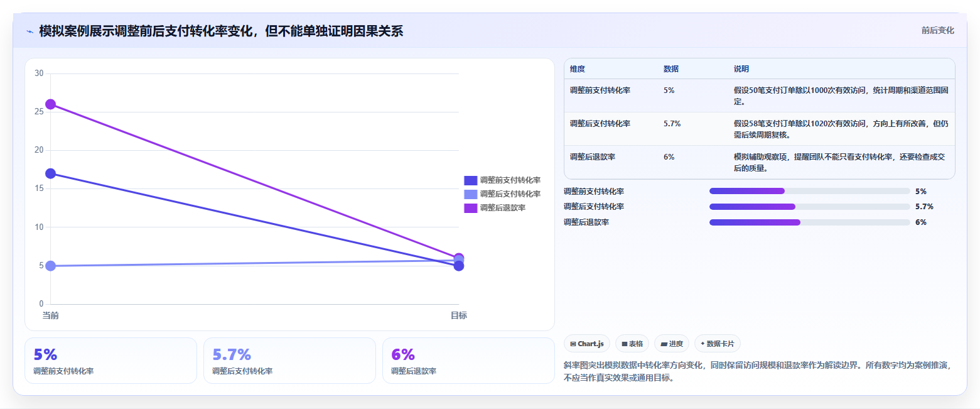Click the 6% cell in the table
The image size is (980, 409).
[x=669, y=157]
